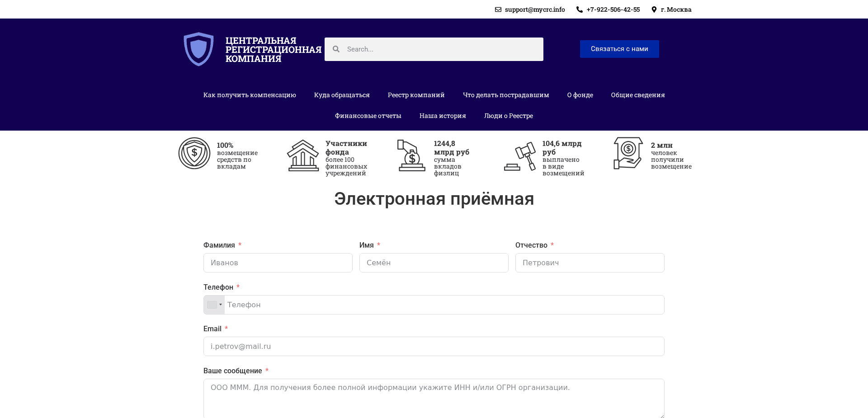The image size is (868, 418).
Task: Expand the flag dropdown in the Телефон field
Action: click(221, 305)
